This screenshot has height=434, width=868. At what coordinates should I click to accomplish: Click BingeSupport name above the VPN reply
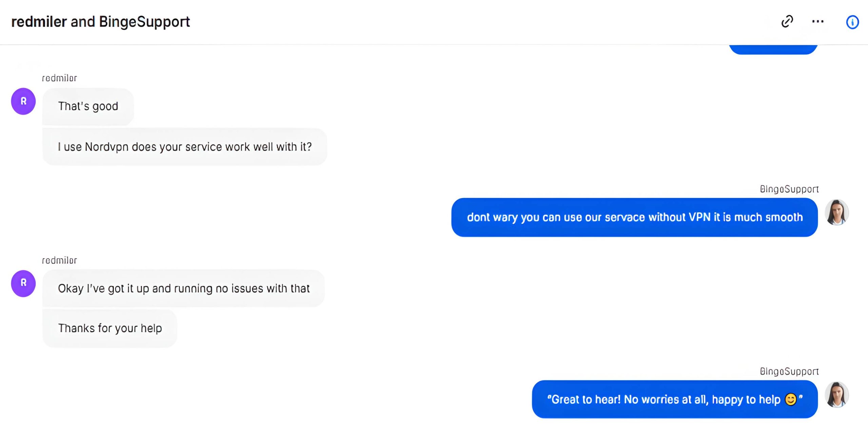click(x=789, y=189)
